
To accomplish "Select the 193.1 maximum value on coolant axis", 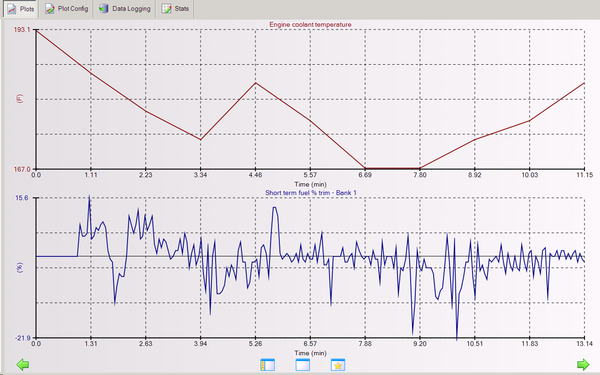I will tap(22, 29).
